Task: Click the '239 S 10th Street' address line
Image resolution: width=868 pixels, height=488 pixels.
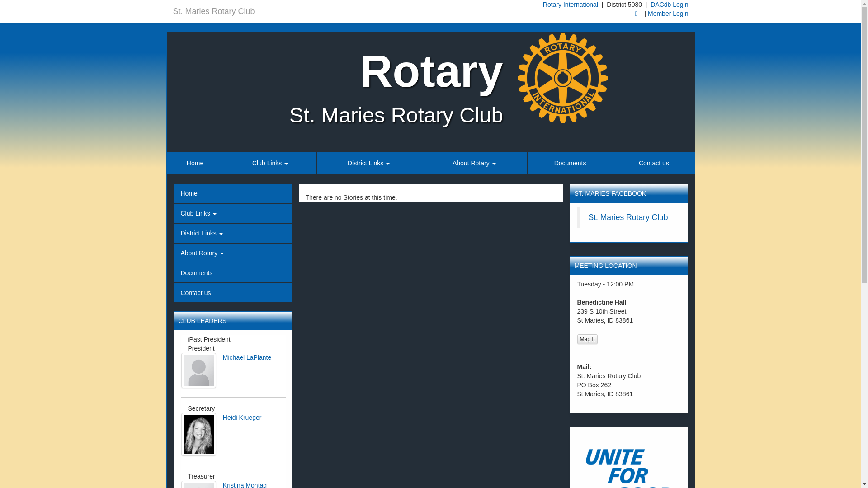Action: point(601,311)
